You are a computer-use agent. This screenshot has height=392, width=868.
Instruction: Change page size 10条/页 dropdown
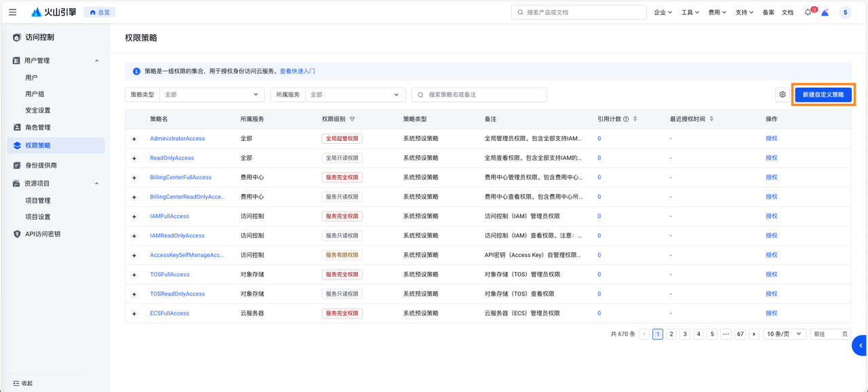[784, 334]
